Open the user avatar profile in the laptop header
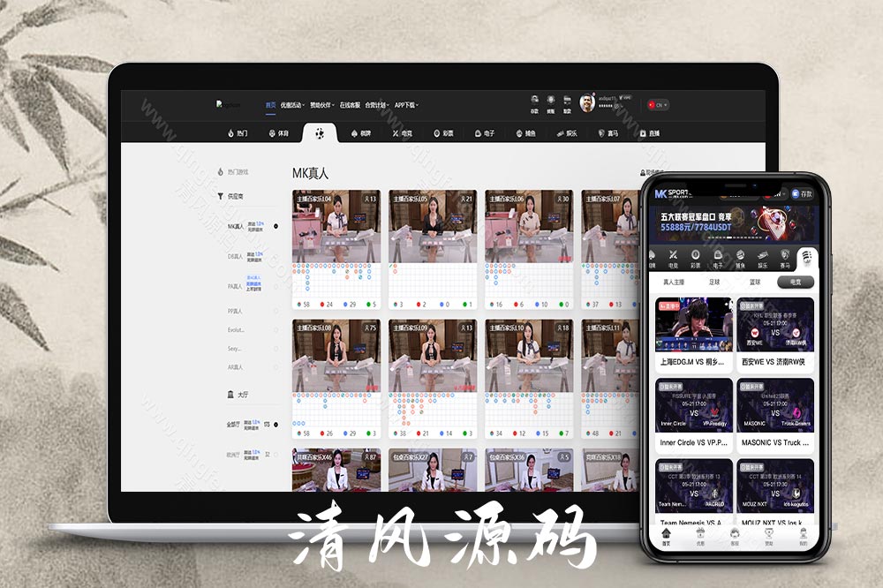Image resolution: width=883 pixels, height=588 pixels. (x=587, y=103)
